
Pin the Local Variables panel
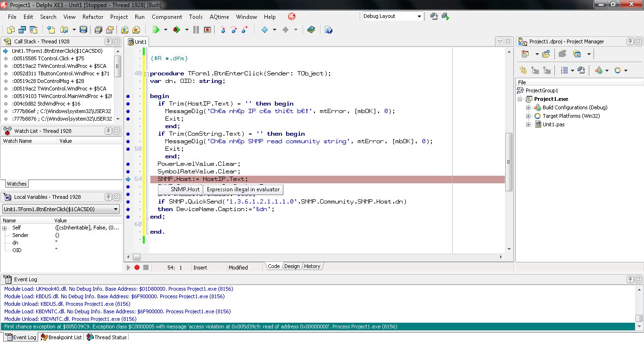tap(108, 197)
